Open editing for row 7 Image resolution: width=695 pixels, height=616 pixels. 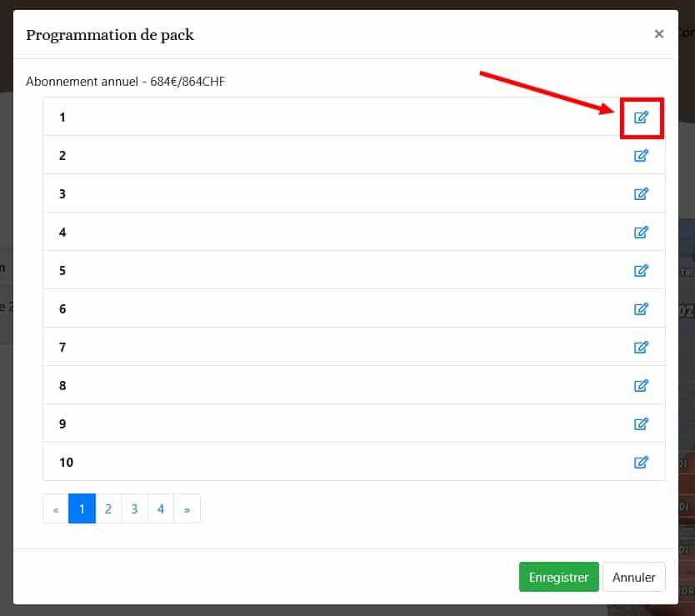coord(641,348)
